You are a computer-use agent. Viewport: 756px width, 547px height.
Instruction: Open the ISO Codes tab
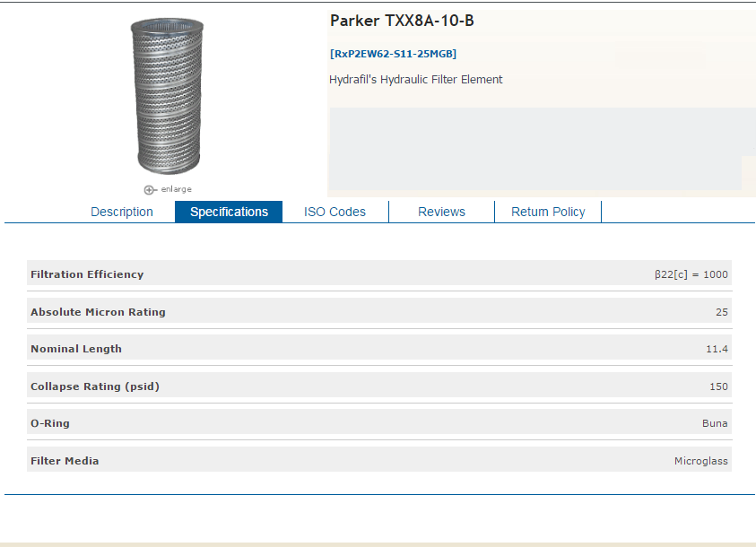click(335, 212)
